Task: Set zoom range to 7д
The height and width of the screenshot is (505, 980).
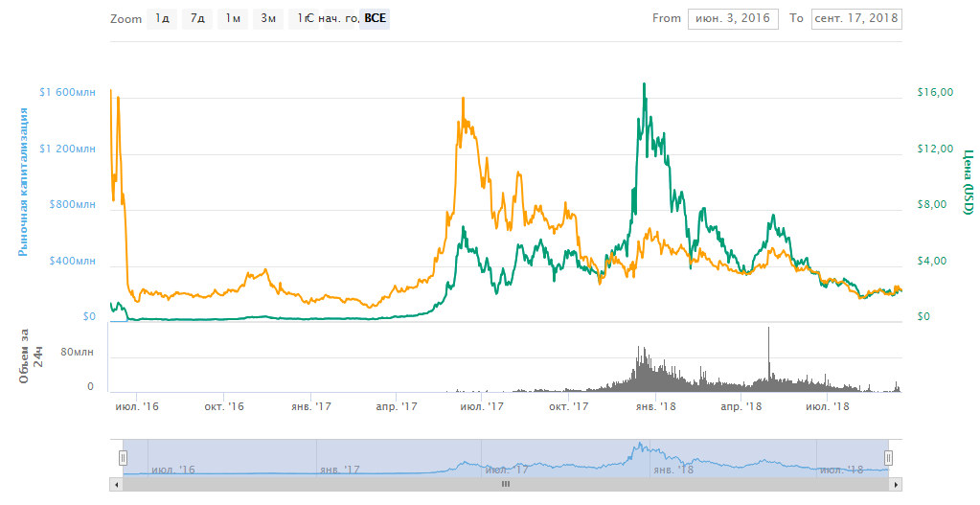Action: click(197, 19)
